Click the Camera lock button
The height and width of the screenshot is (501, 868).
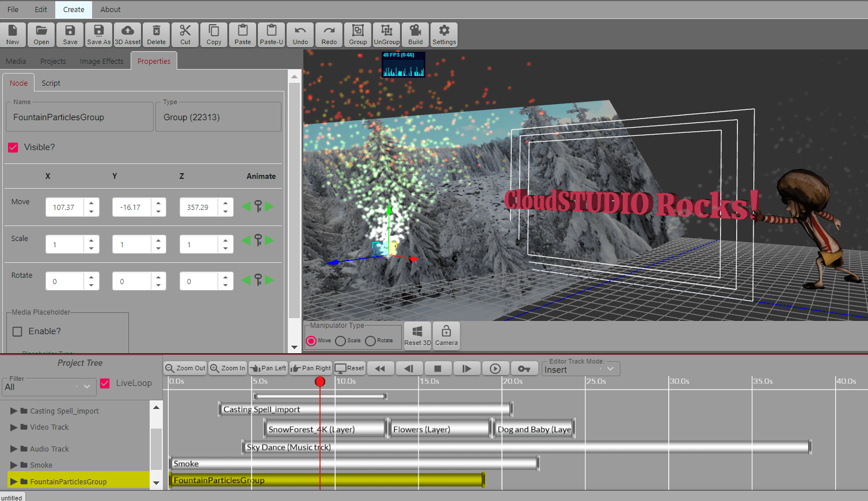click(x=446, y=335)
